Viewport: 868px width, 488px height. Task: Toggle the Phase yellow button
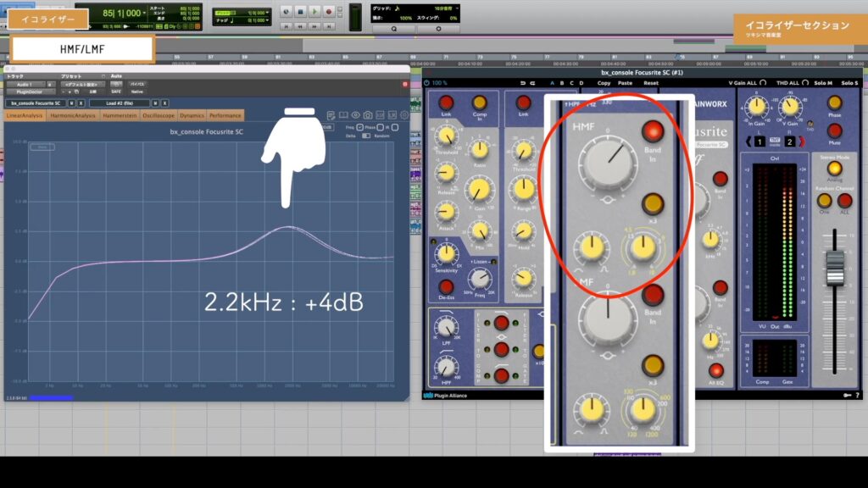(834, 103)
